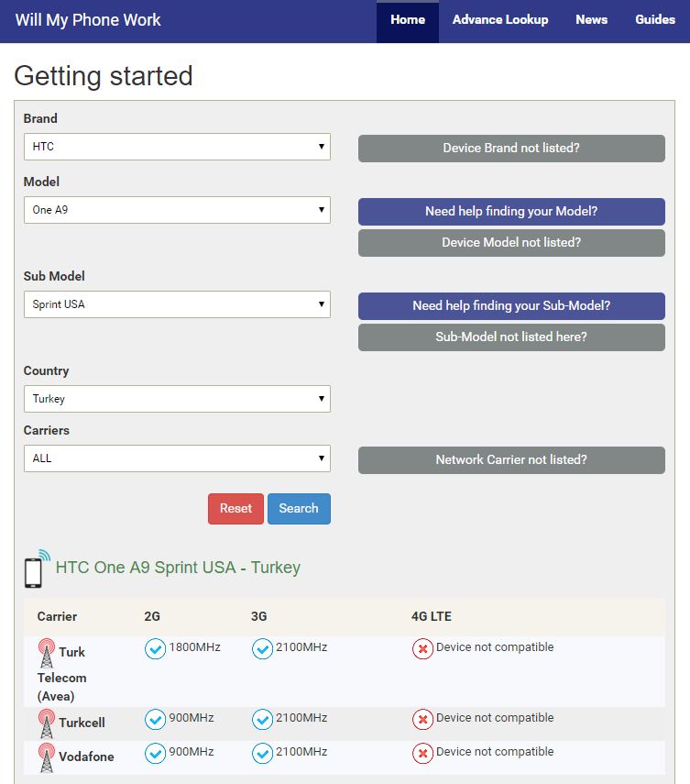Viewport: 690px width, 784px height.
Task: Click Need help finding your Model button
Action: click(511, 212)
